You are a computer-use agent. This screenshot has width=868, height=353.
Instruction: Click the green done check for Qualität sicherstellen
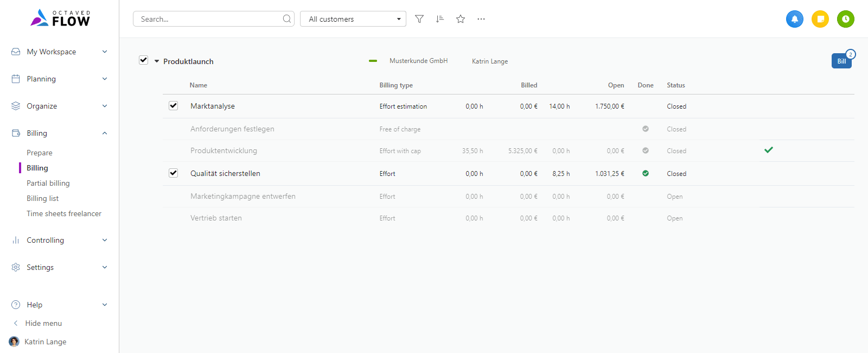click(646, 173)
